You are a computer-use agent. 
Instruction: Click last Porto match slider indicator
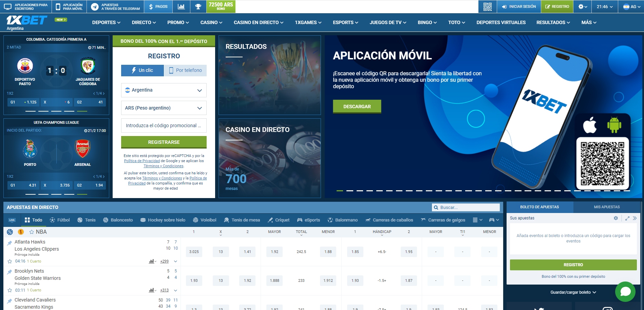[x=82, y=194]
